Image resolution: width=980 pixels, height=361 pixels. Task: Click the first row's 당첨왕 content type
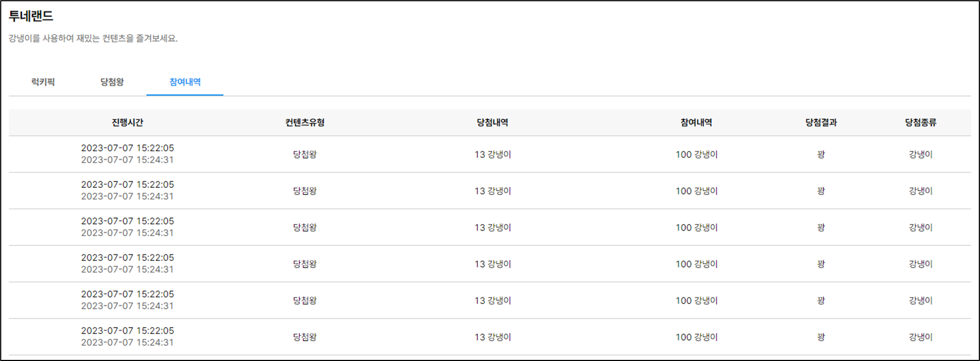click(x=305, y=154)
